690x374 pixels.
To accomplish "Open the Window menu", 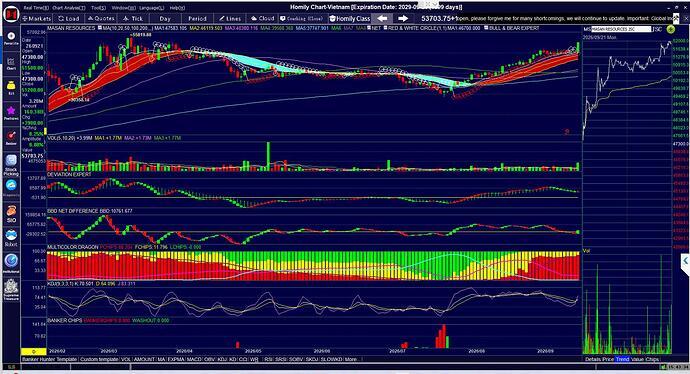I will (124, 8).
